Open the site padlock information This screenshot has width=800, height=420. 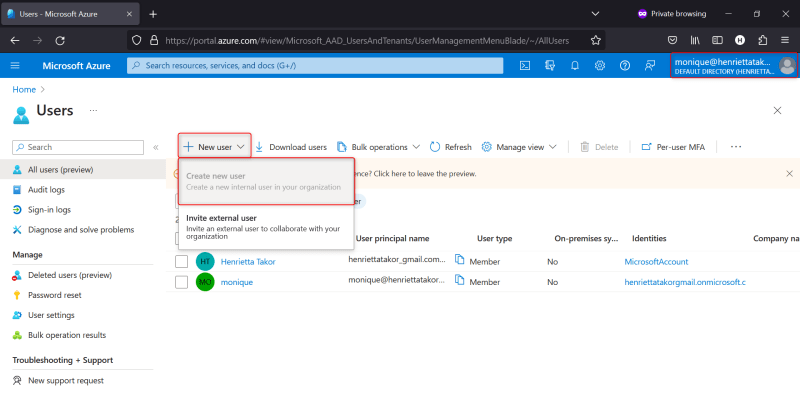coord(154,40)
